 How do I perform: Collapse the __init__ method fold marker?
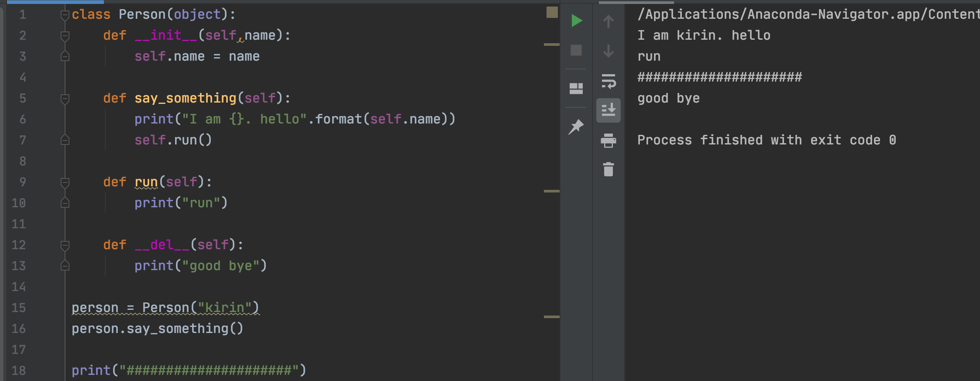click(65, 36)
